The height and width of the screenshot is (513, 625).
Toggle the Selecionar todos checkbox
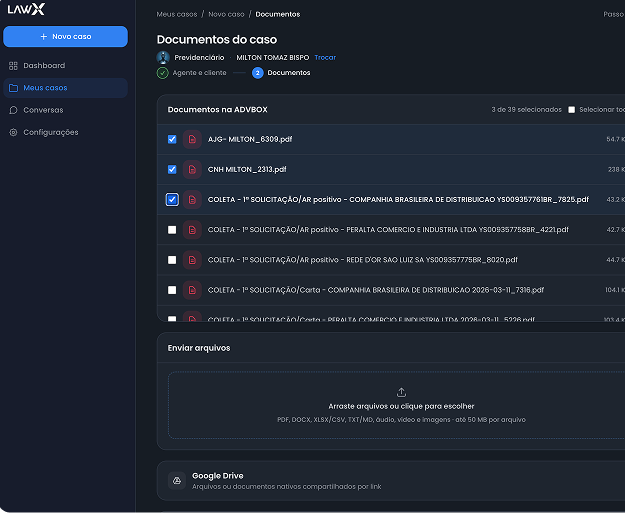pos(572,110)
